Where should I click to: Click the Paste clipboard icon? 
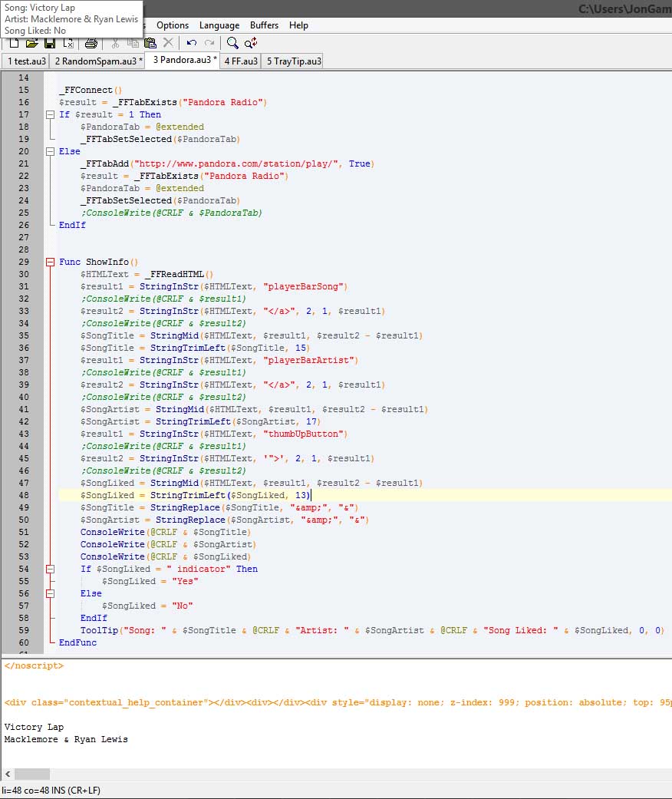[x=150, y=43]
